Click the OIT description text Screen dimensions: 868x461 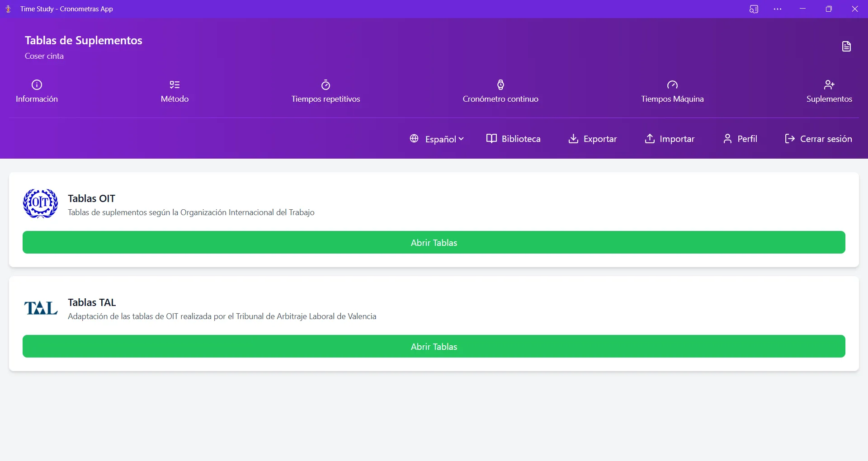tap(191, 212)
